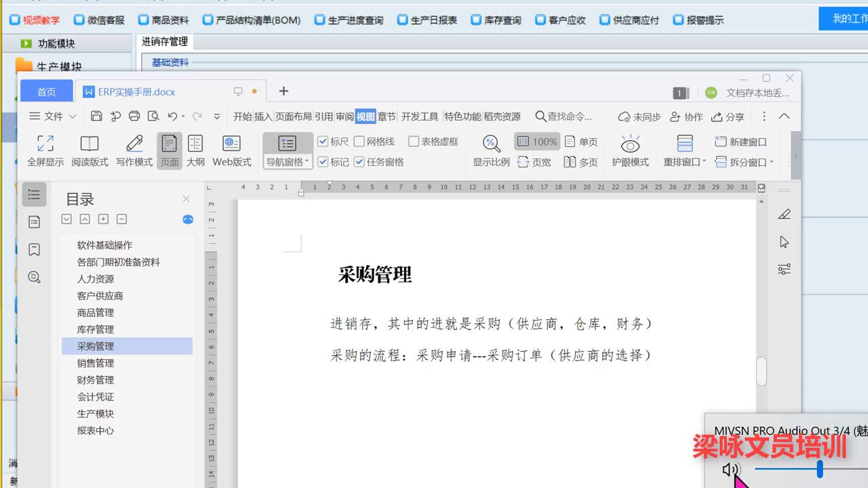This screenshot has width=868, height=488.
Task: Switch document to Web版式 view
Action: tap(231, 150)
